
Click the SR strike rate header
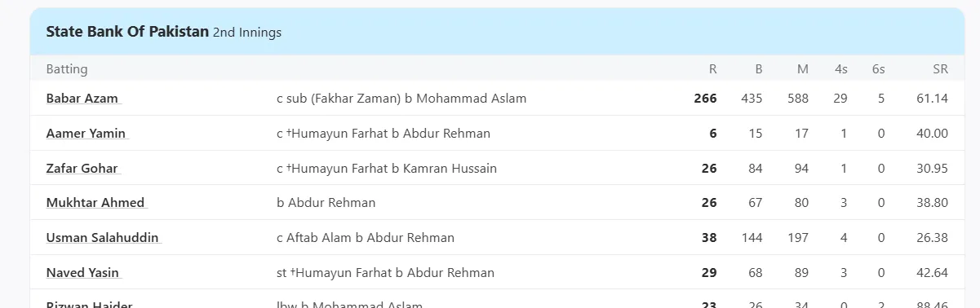941,69
